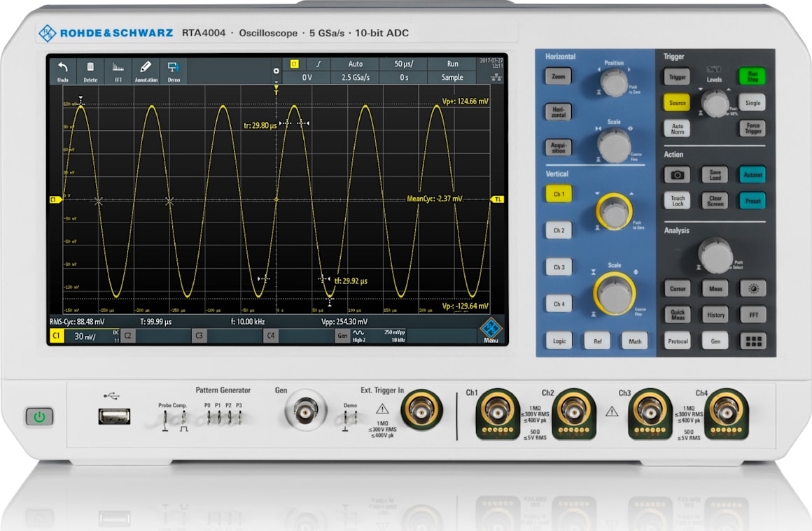Screen dimensions: 812x531
Task: Click the Horizontal Position knob
Action: pyautogui.click(x=614, y=83)
